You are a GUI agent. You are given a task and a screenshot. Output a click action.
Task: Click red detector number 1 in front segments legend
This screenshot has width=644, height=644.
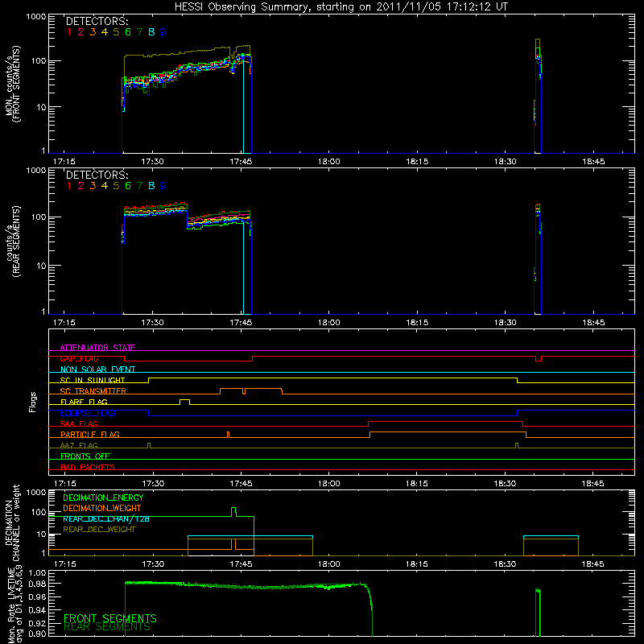pos(69,32)
